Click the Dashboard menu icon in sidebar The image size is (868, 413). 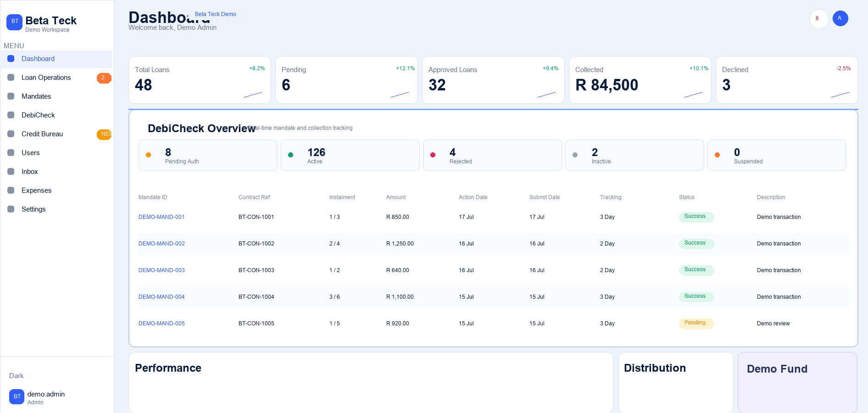pyautogui.click(x=11, y=59)
